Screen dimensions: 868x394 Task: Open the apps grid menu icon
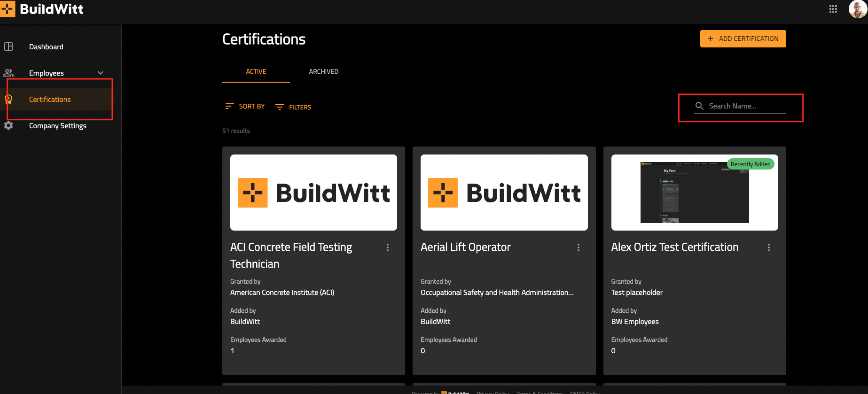[x=833, y=9]
